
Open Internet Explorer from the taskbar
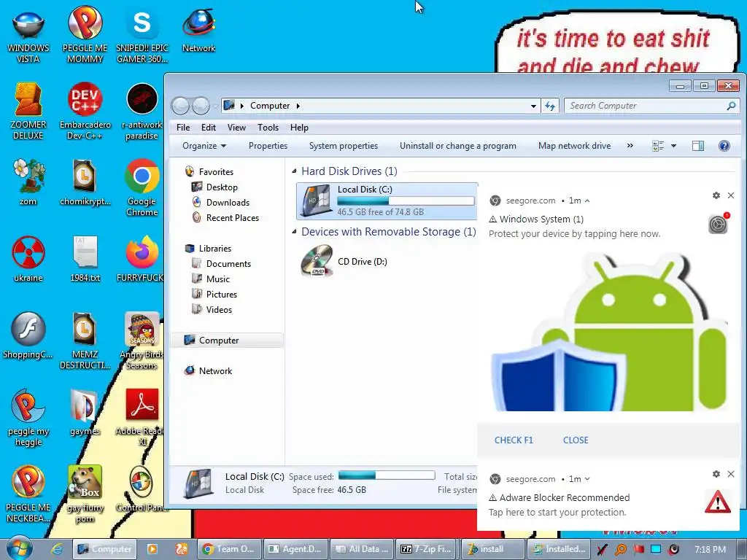point(56,549)
